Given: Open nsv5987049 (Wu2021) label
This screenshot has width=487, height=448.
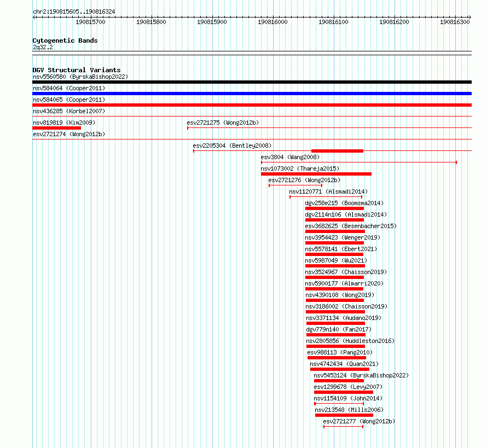Looking at the screenshot, I should (x=336, y=260).
